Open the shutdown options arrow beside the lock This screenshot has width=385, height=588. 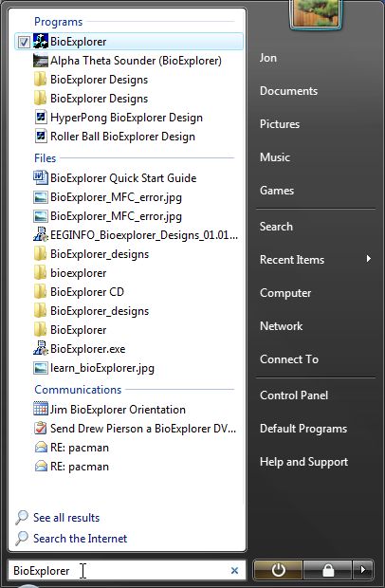click(x=362, y=570)
